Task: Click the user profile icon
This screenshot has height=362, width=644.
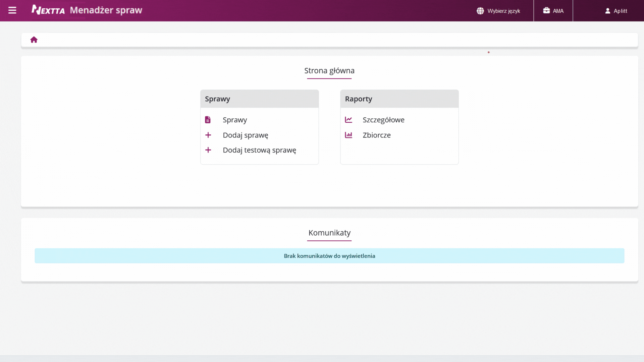Action: 607,11
